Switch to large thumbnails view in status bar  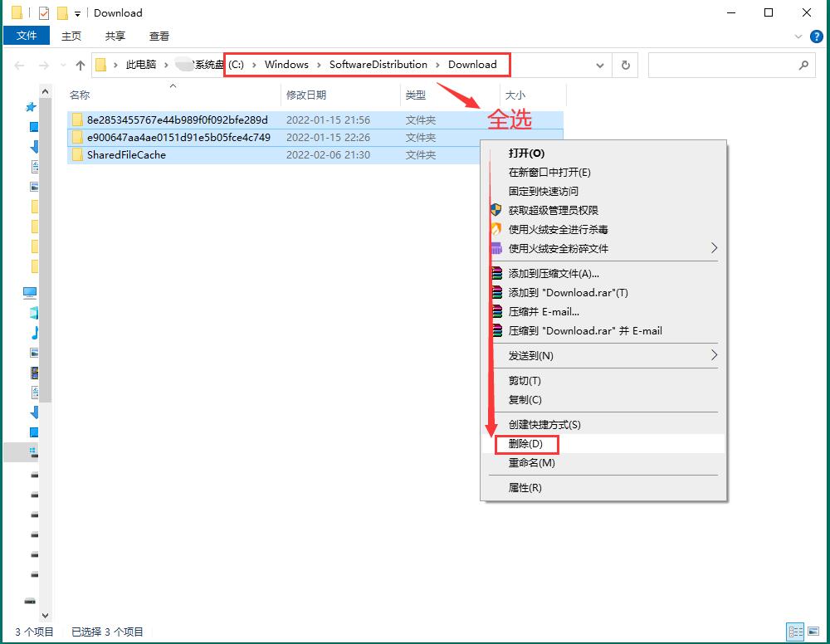point(814,631)
